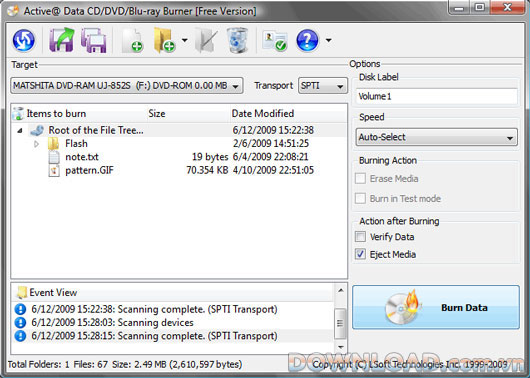Click info icon of the 15:28:03 event

point(20,323)
